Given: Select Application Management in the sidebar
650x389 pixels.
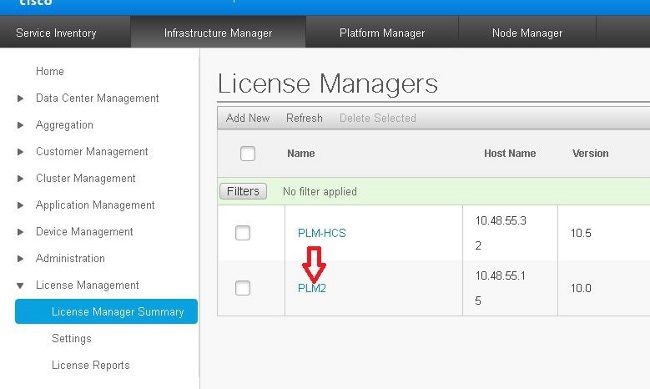Looking at the screenshot, I should pos(95,205).
